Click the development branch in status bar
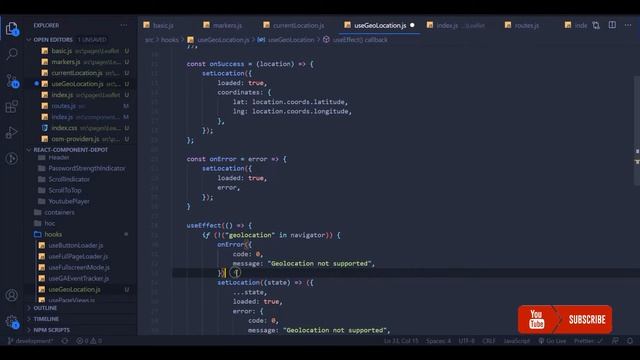This screenshot has height=360, width=640. pyautogui.click(x=31, y=341)
